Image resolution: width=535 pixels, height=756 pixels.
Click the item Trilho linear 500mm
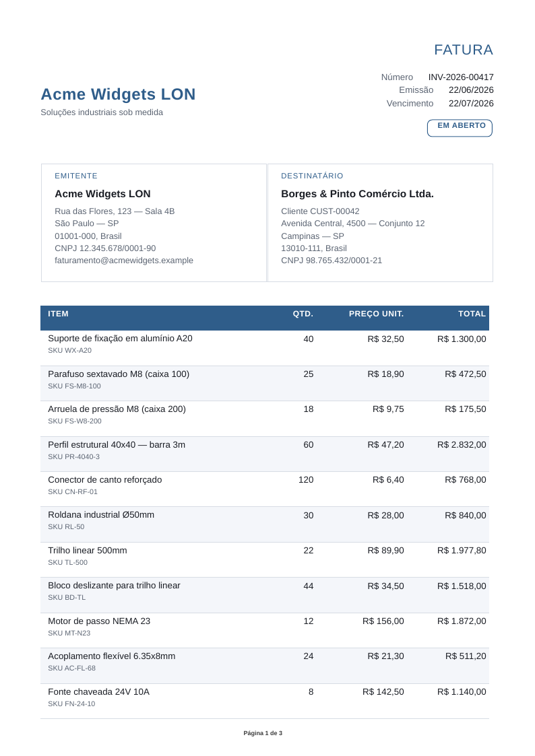click(x=88, y=551)
